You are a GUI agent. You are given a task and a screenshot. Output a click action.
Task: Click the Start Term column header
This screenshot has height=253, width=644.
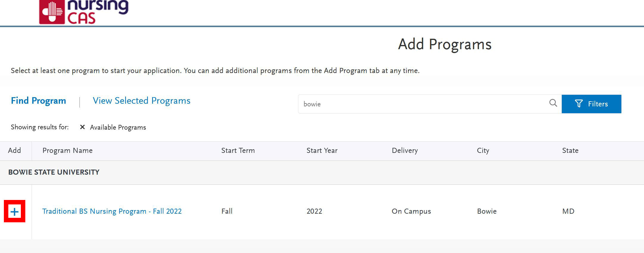238,150
